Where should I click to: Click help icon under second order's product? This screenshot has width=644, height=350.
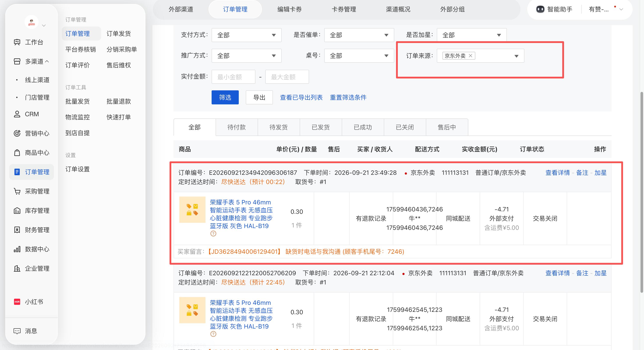pos(213,334)
